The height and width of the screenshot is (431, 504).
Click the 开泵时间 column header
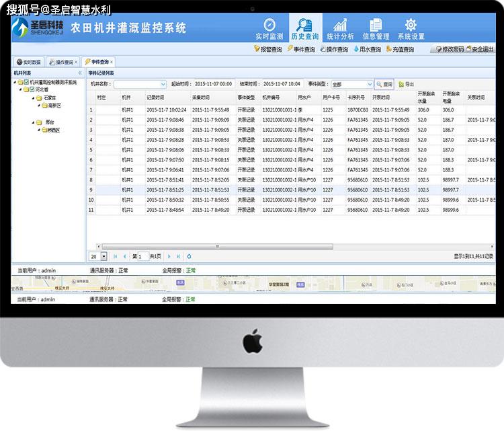393,97
